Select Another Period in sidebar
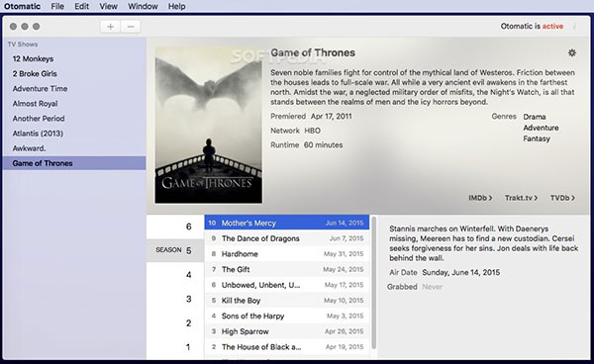The width and height of the screenshot is (594, 364). 74,119
